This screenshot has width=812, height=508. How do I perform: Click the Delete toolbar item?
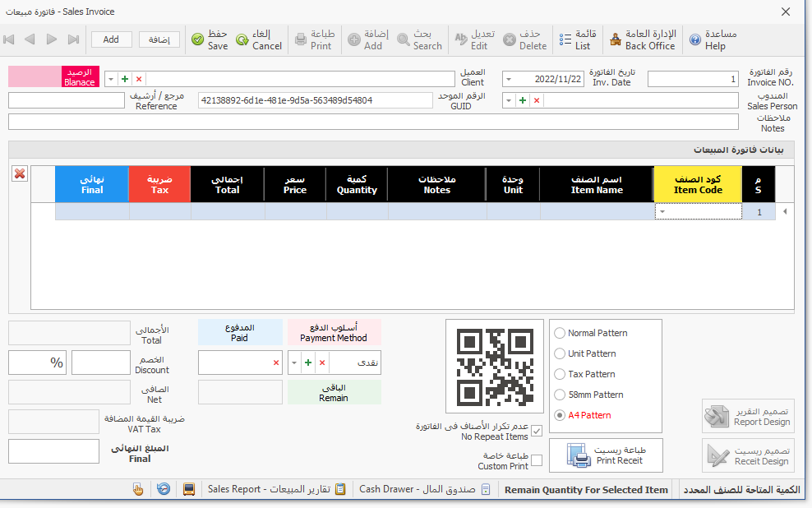click(524, 39)
